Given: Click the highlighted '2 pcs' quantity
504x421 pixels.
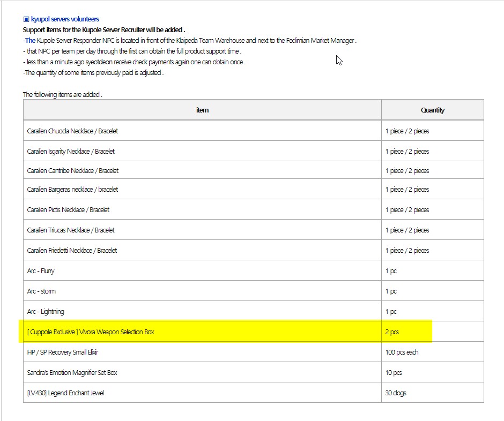Looking at the screenshot, I should point(392,332).
